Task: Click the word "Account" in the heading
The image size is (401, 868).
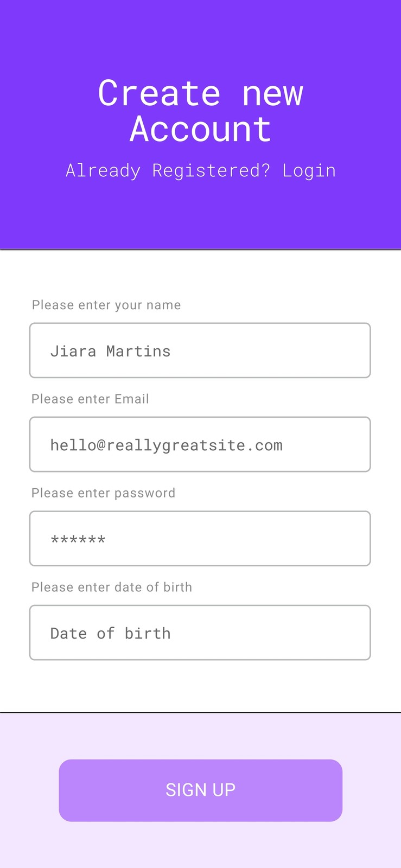Action: click(200, 129)
